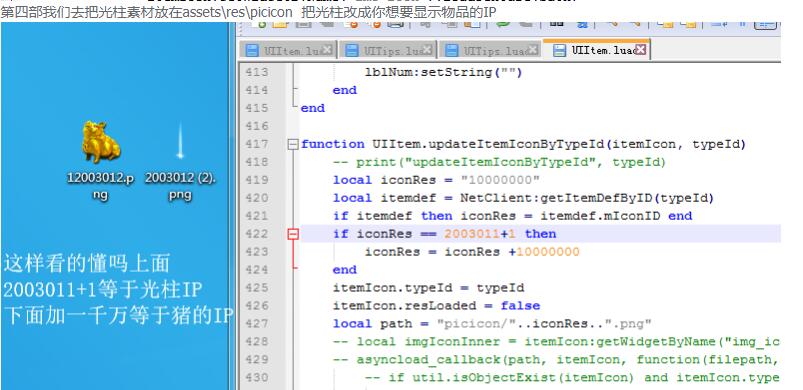Collapse the updateItemIconByTypeId function fold marker
The image size is (803, 390).
[x=293, y=145]
